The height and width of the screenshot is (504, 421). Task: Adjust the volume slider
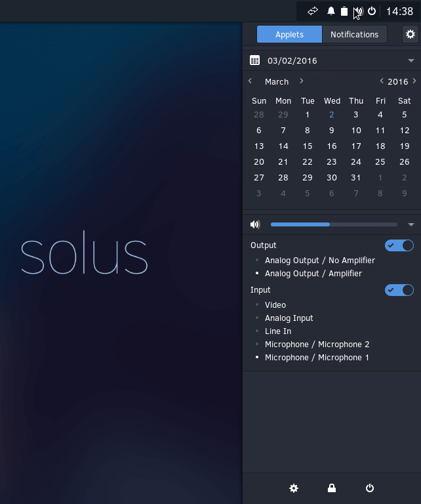click(x=334, y=224)
